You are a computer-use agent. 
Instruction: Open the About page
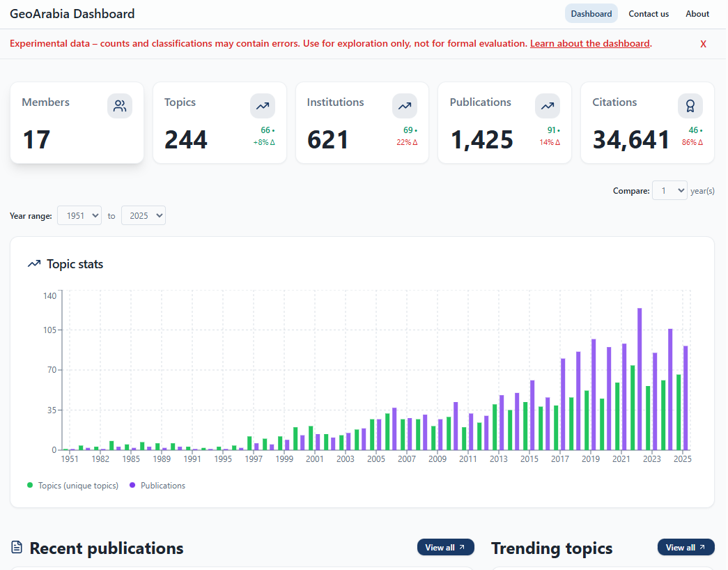697,13
